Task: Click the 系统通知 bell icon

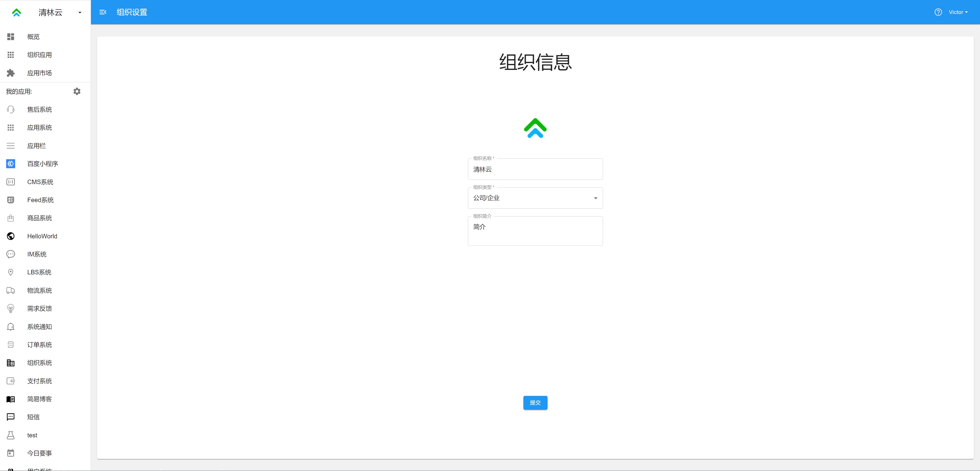Action: [11, 327]
